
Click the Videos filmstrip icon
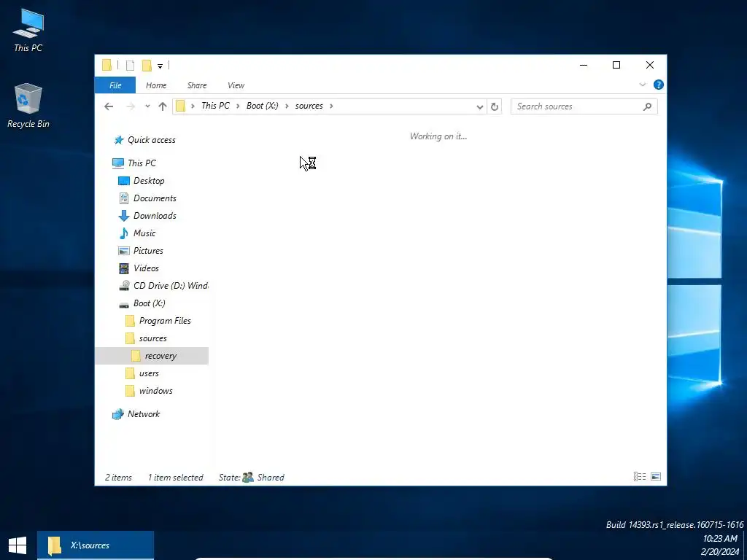[x=124, y=268]
